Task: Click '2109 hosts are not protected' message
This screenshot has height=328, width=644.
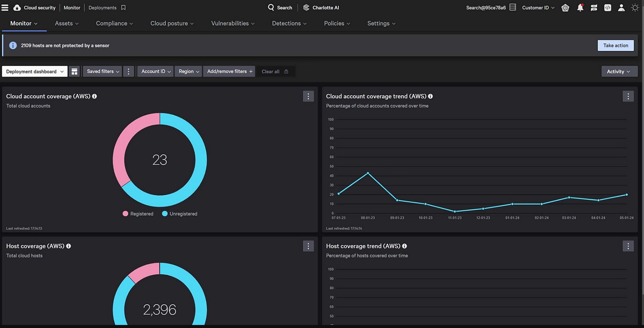Action: click(65, 45)
